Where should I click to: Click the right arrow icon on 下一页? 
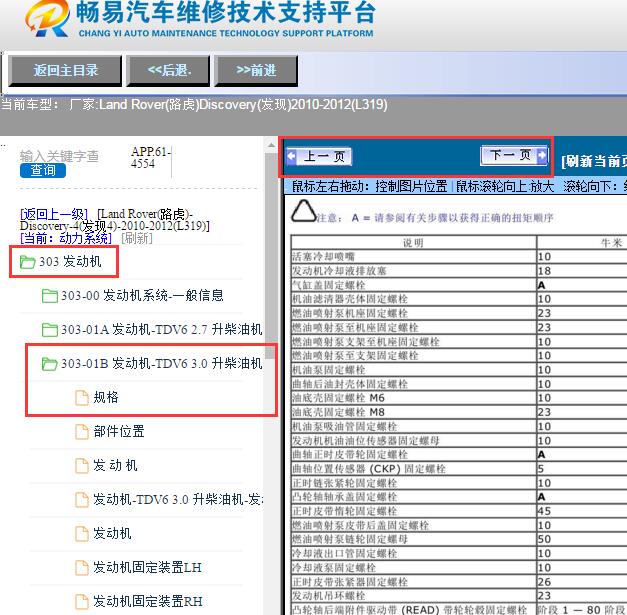click(542, 155)
